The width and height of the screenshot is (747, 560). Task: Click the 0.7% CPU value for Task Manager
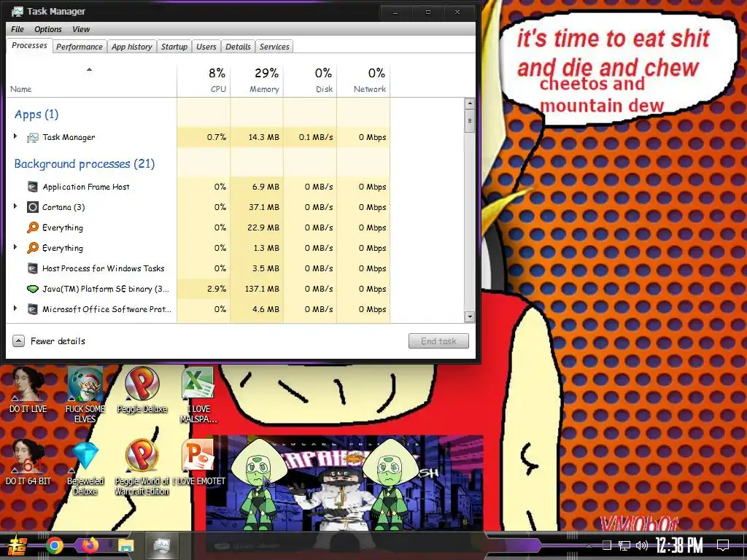point(216,137)
